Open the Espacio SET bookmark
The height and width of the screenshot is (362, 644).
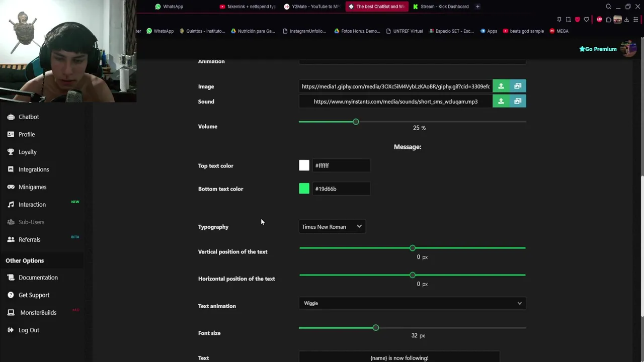(x=451, y=31)
